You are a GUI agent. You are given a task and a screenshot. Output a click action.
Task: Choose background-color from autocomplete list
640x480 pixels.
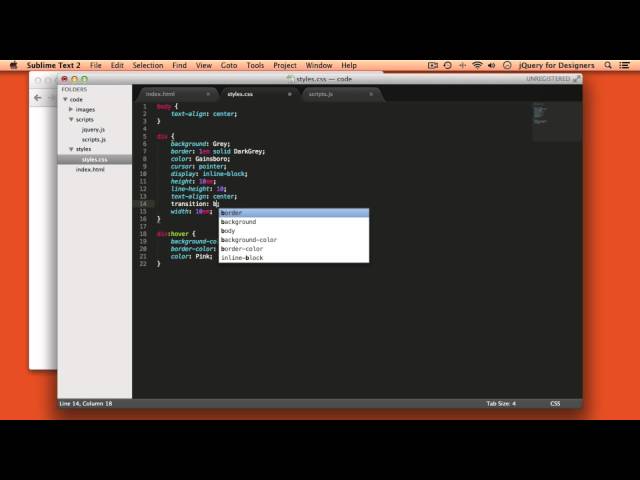point(294,240)
